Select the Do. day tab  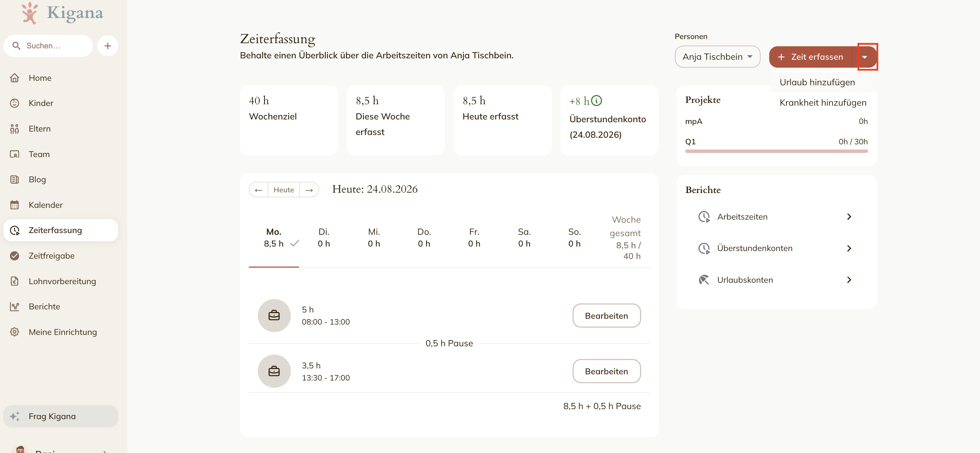click(424, 238)
